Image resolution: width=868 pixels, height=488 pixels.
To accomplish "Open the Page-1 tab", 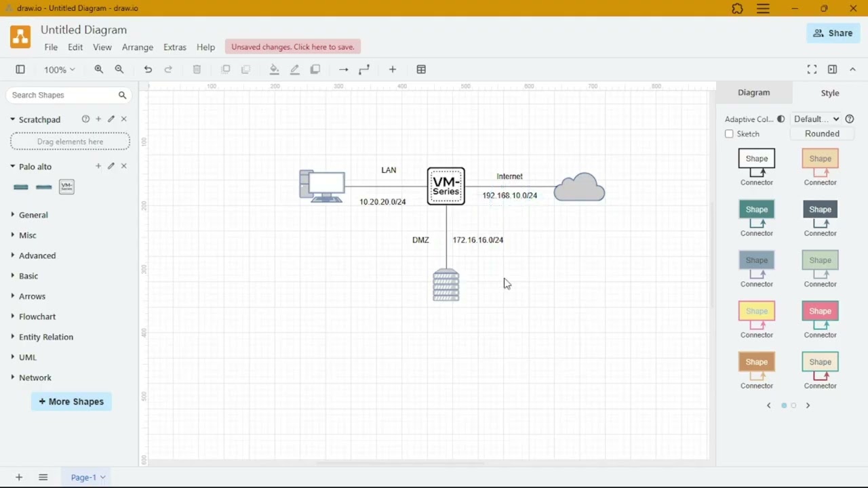I will pos(88,477).
